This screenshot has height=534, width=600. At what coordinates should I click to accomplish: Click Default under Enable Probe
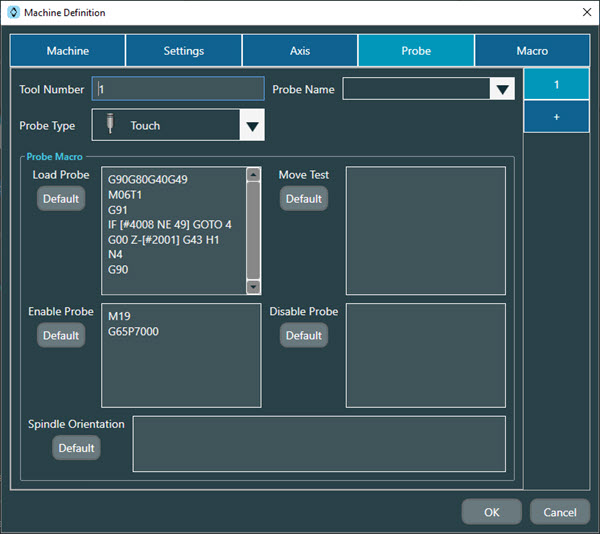click(x=61, y=336)
